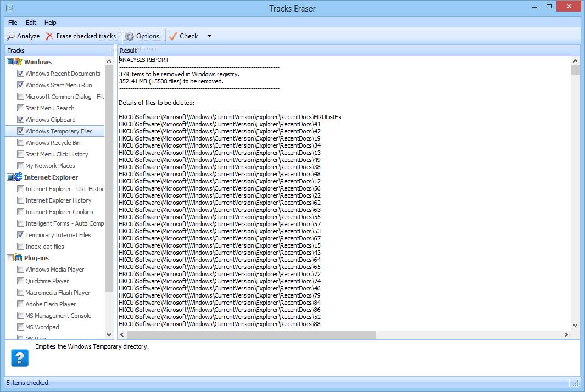Click RecentDocs\MRUListEx registry line

pyautogui.click(x=230, y=117)
